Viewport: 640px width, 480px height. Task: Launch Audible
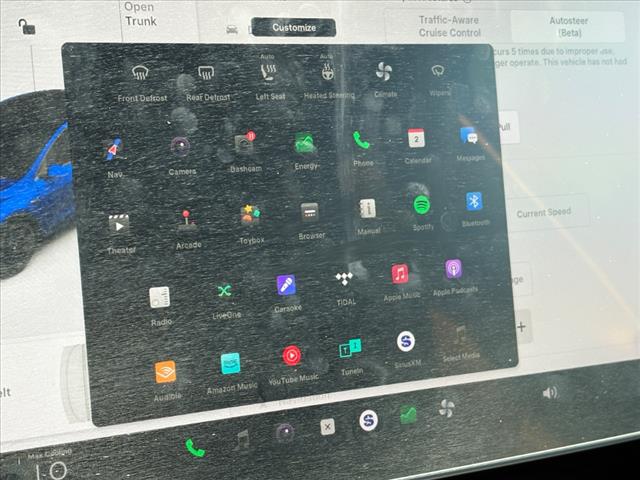coord(167,380)
